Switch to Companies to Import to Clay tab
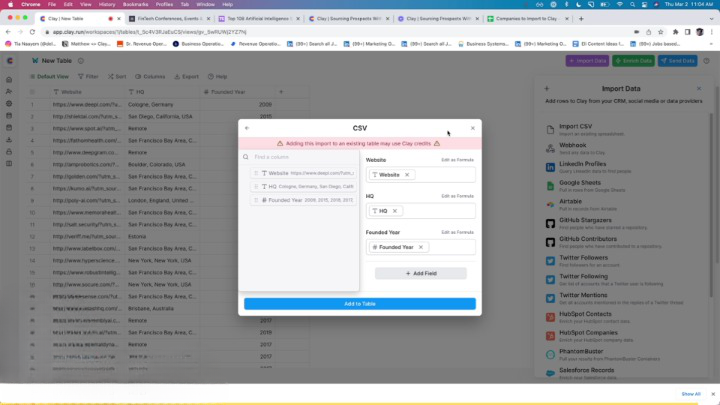 coord(528,19)
